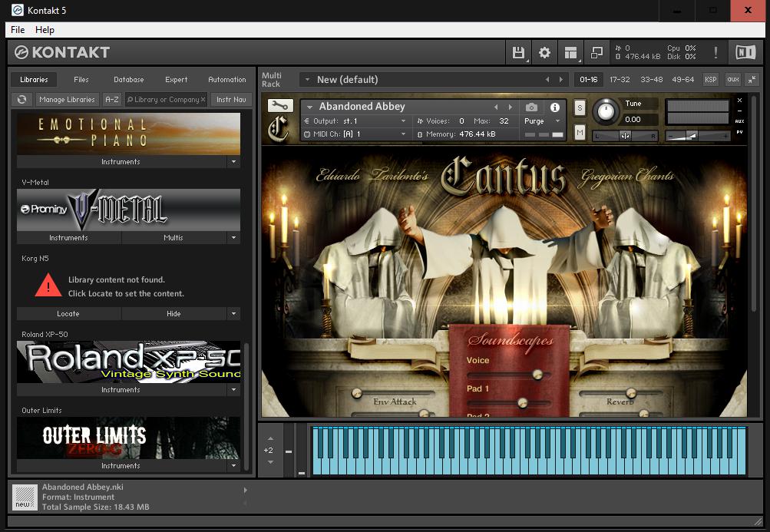Open Emotional Piano Instruments list
The image size is (770, 532).
click(121, 162)
